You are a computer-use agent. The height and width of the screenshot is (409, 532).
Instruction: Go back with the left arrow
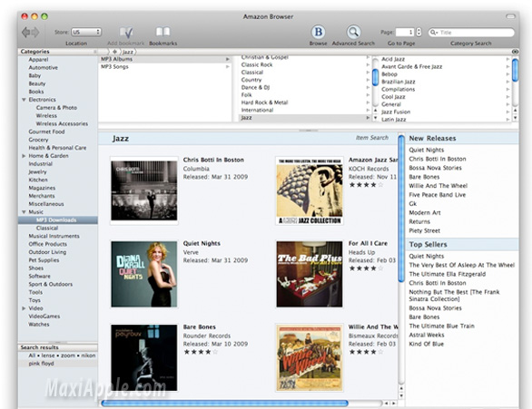[x=25, y=33]
